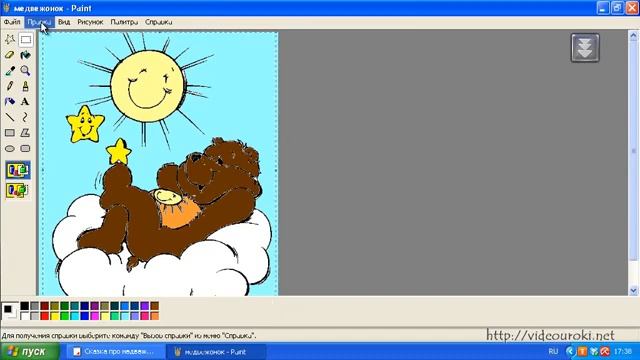Pick the navy blue palette color
This screenshot has width=640, height=360.
[x=84, y=306]
